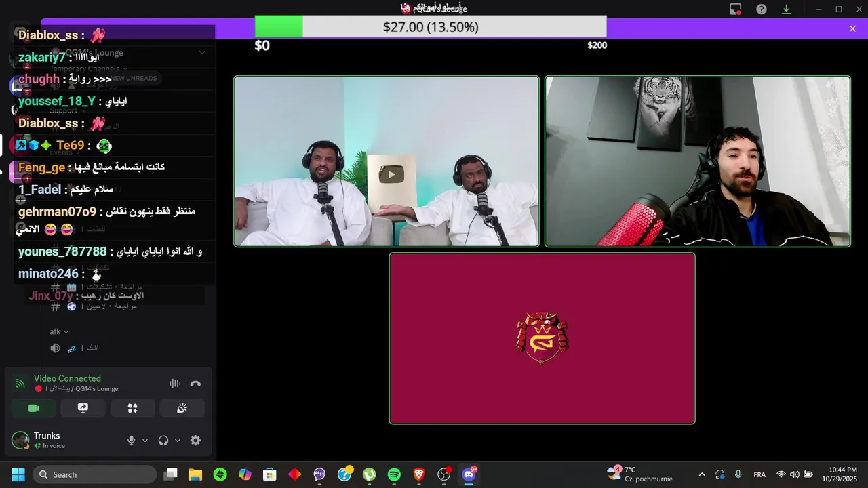868x488 pixels.
Task: Collapse the afk category
Action: 59,332
